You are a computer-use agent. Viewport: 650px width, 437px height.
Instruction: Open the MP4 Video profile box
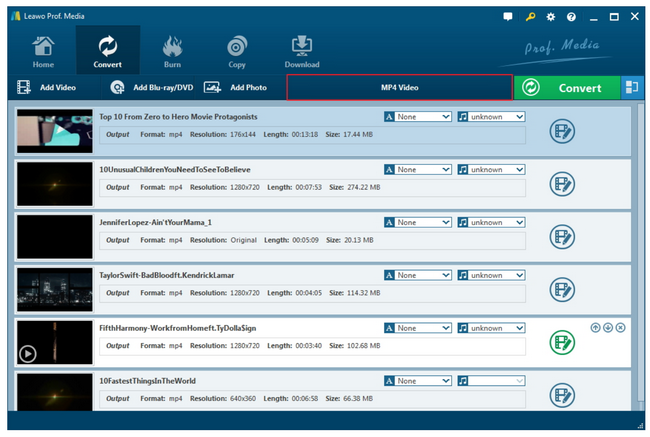pyautogui.click(x=400, y=87)
